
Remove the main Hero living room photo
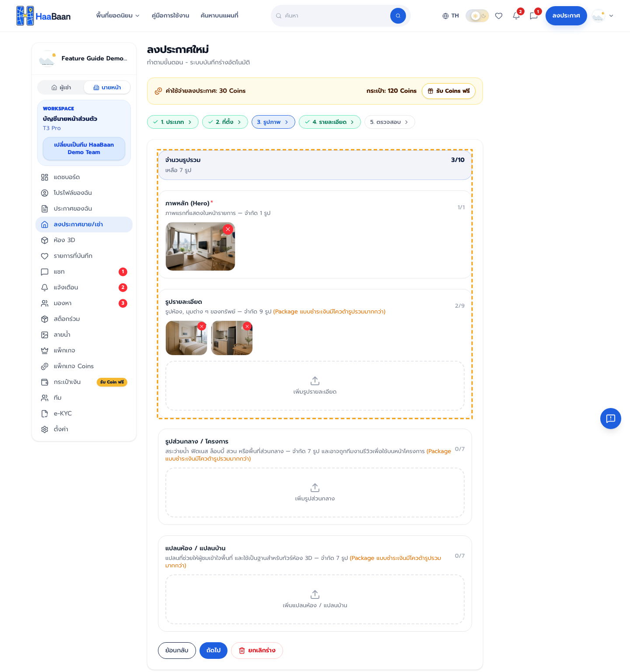tap(228, 229)
